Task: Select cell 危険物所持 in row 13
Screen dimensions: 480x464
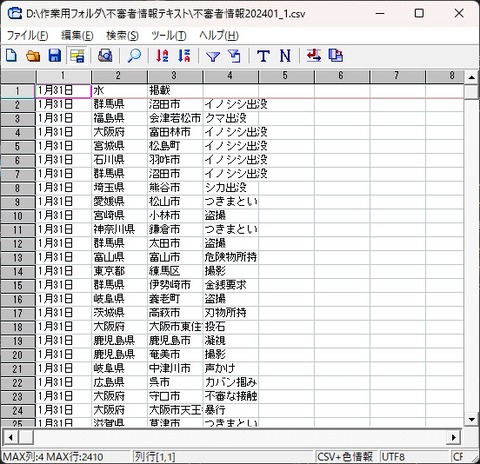Action: (x=230, y=257)
